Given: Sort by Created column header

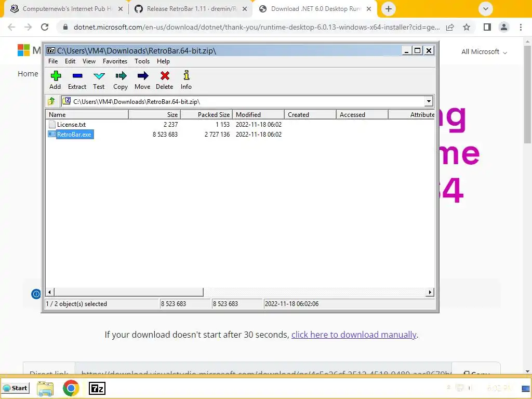Looking at the screenshot, I should pos(310,115).
